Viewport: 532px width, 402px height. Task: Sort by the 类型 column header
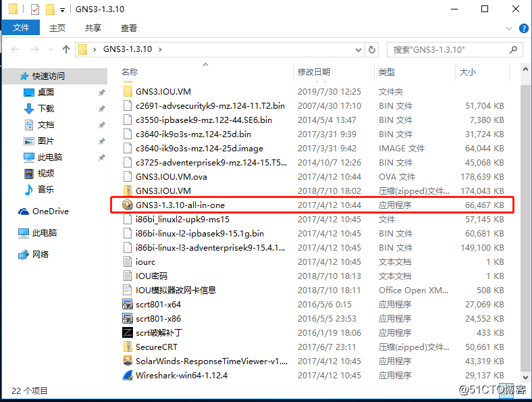click(387, 72)
